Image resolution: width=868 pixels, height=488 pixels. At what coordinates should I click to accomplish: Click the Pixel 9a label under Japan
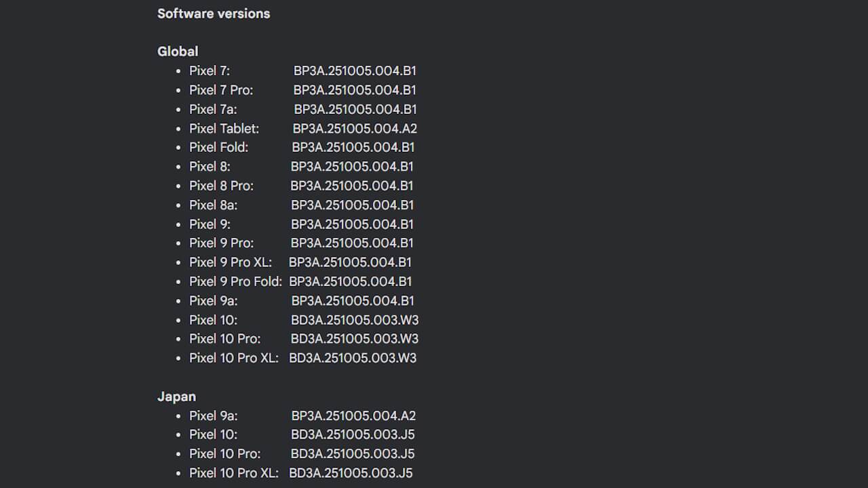(x=213, y=415)
